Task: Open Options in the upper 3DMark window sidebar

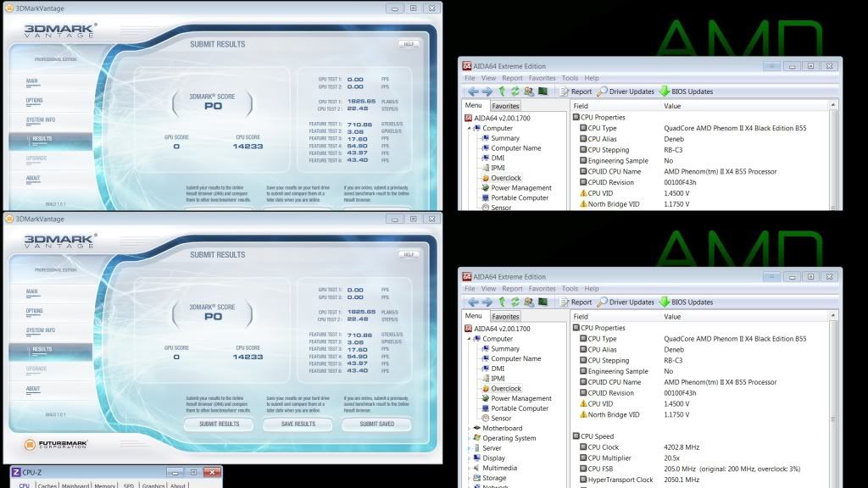Action: [x=34, y=101]
